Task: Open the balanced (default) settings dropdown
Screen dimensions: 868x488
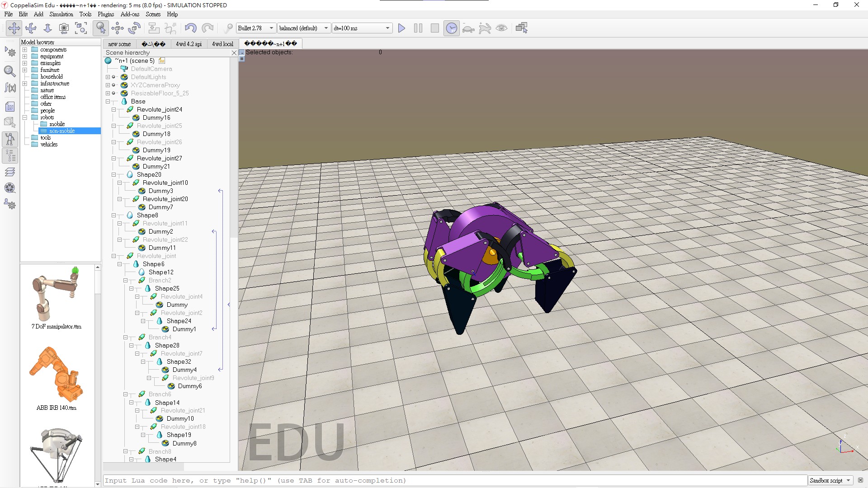Action: click(x=304, y=28)
